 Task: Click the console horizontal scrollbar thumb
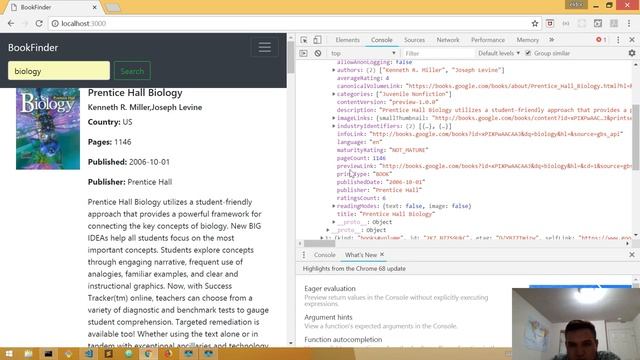[x=320, y=244]
